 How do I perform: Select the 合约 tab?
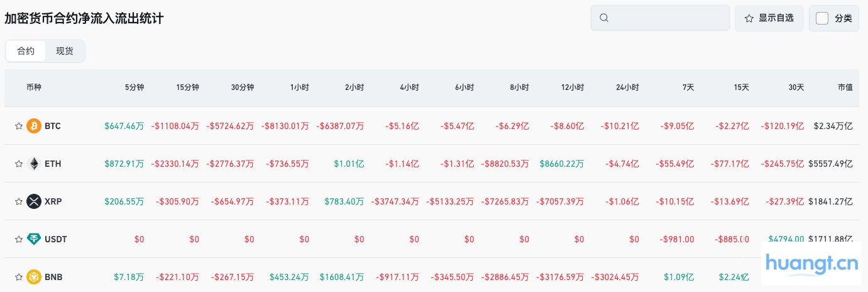pyautogui.click(x=26, y=51)
